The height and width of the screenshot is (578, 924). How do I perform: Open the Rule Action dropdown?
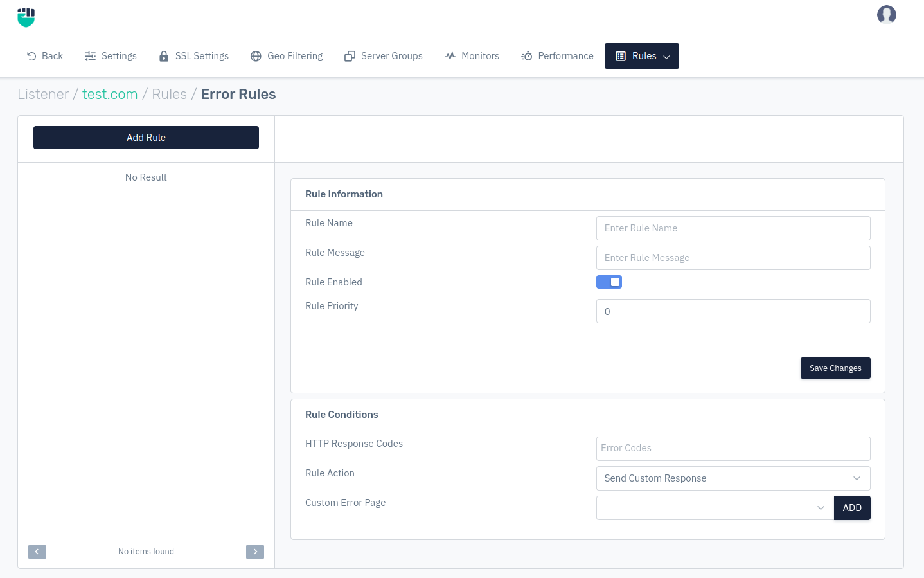click(733, 478)
